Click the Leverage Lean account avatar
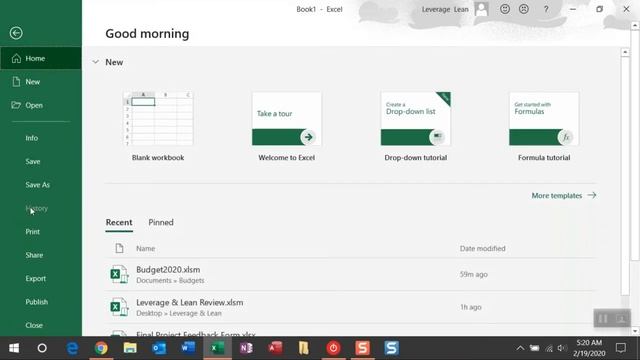This screenshot has width=640, height=360. point(482,9)
